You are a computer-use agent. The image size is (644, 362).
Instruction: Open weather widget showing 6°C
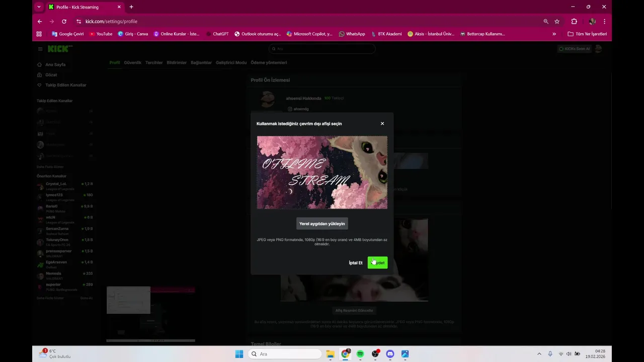point(54,354)
